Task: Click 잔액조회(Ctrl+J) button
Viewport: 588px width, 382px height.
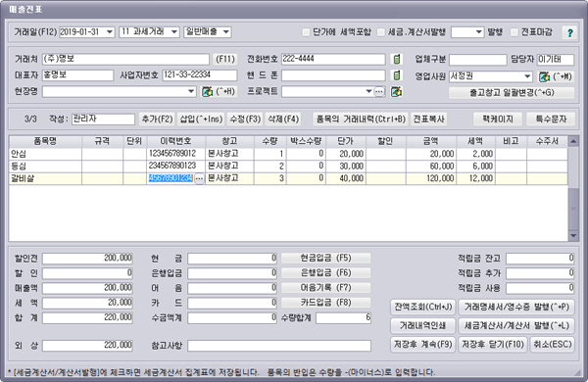Action: 423,307
